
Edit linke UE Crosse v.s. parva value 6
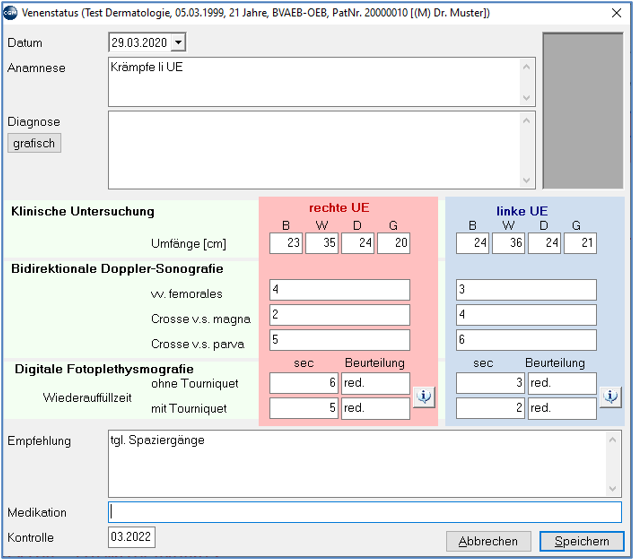pyautogui.click(x=526, y=340)
